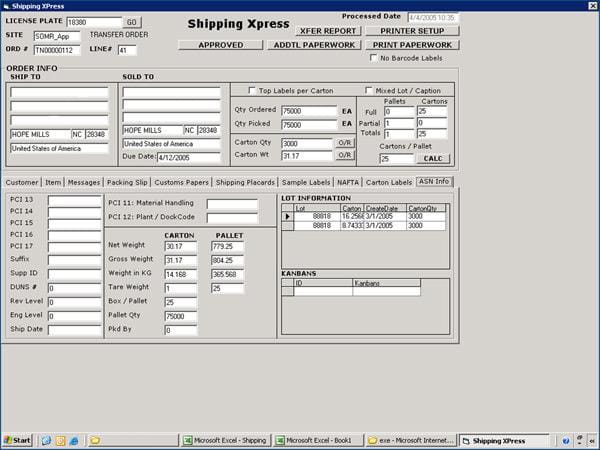Switch to Customs Papers tab

click(x=181, y=183)
